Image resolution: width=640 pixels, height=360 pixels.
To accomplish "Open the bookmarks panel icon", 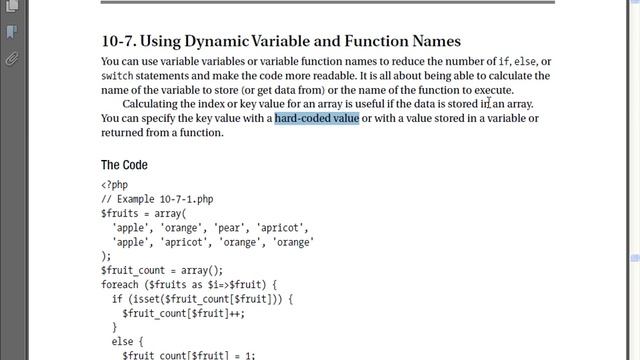I will coord(12,32).
